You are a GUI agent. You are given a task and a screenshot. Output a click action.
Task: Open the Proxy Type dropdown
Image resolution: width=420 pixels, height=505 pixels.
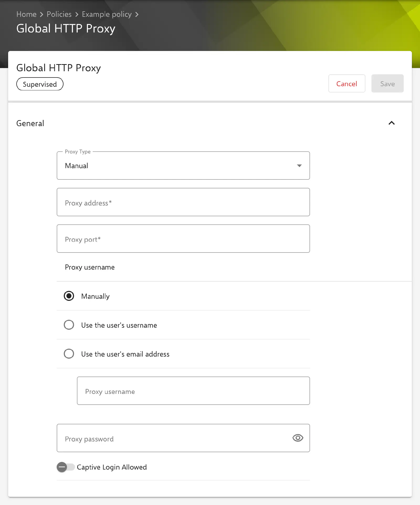[x=183, y=166]
